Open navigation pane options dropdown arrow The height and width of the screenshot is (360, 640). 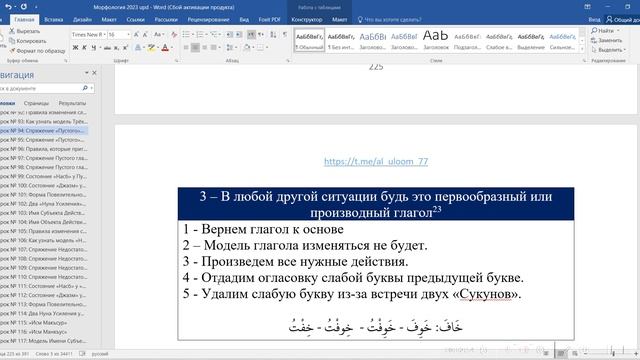(x=87, y=73)
